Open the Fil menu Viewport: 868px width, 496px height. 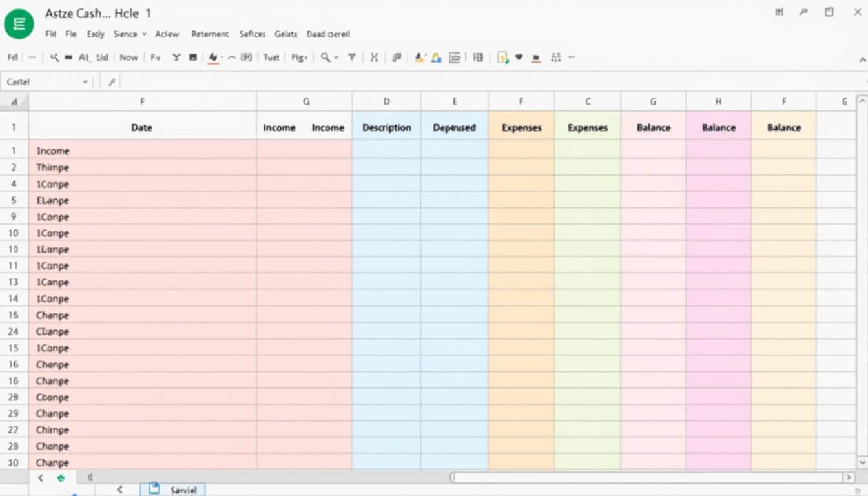pos(50,34)
